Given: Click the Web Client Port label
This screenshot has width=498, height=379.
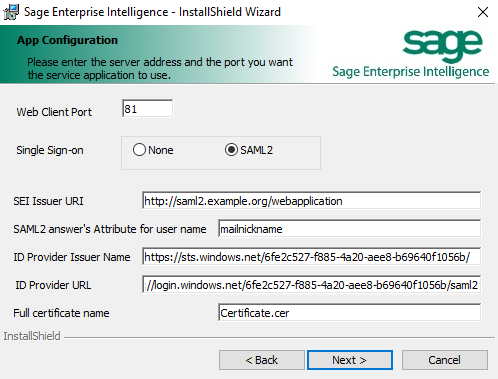Looking at the screenshot, I should (x=54, y=112).
